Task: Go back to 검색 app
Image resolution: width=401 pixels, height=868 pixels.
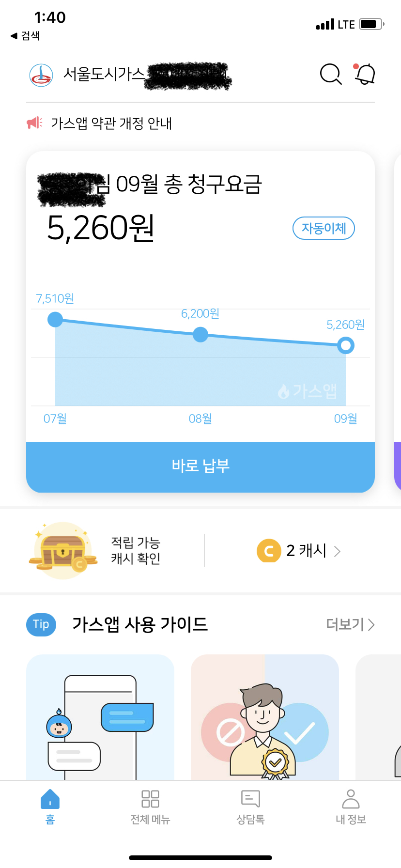Action: pos(25,36)
